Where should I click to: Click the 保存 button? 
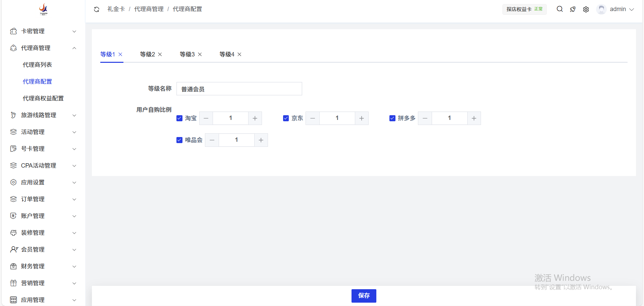(x=364, y=296)
